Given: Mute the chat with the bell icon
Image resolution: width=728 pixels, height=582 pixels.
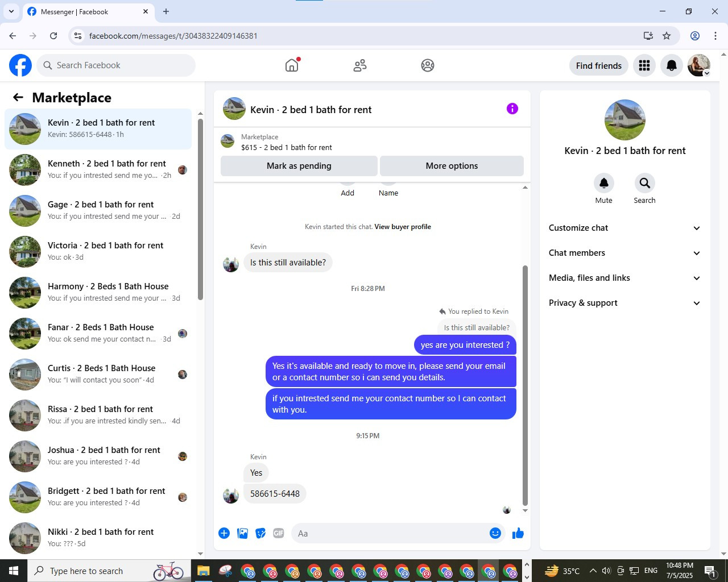Looking at the screenshot, I should 604,183.
